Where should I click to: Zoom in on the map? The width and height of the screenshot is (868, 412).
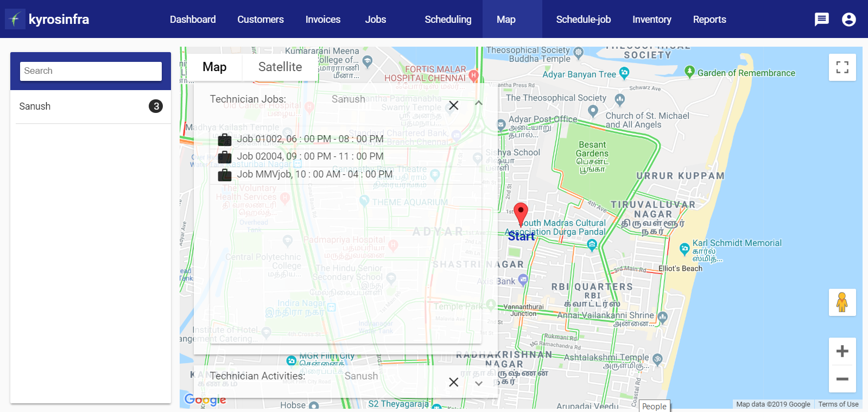(x=842, y=351)
